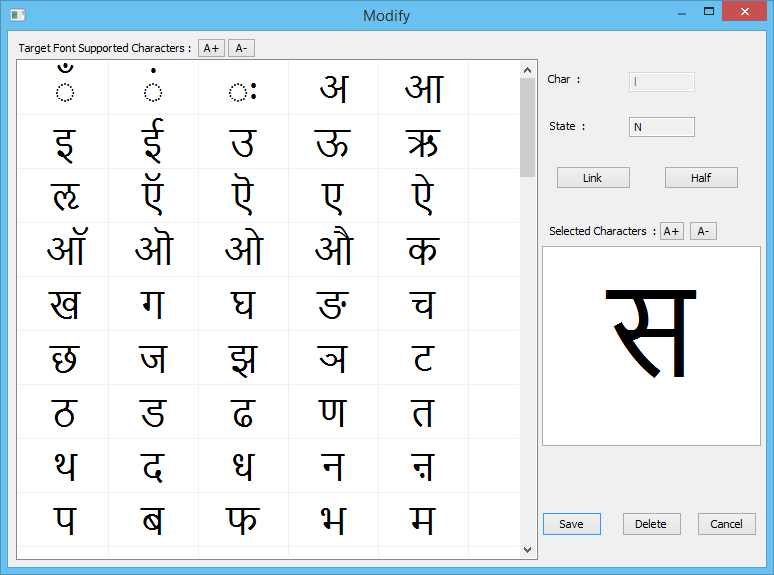The image size is (774, 575).
Task: Open the Modify window system menu icon
Action: click(x=18, y=15)
